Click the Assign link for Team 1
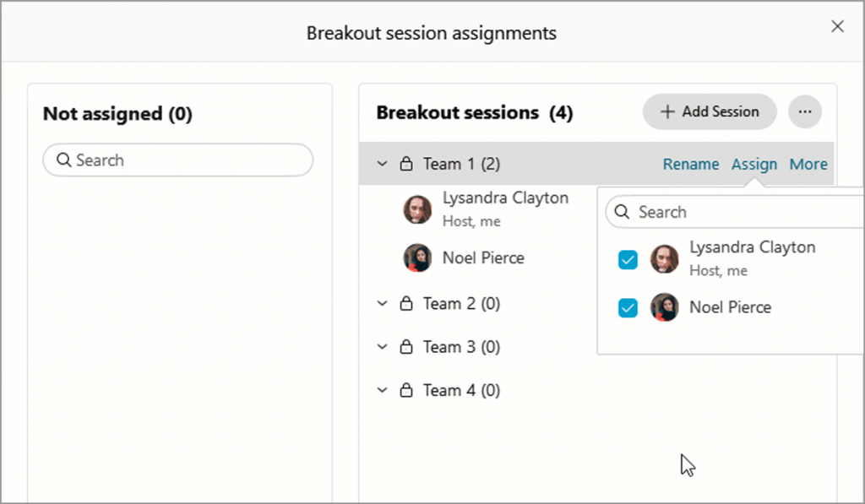The width and height of the screenshot is (865, 504). click(754, 164)
